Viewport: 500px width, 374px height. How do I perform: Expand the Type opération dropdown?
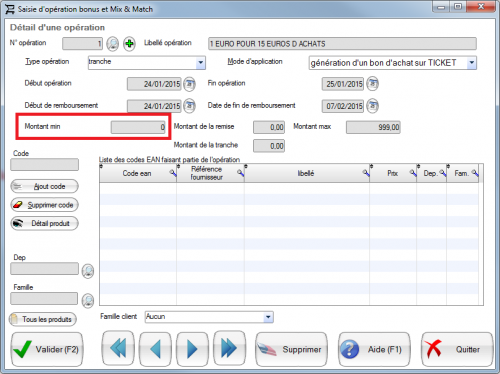tap(200, 63)
